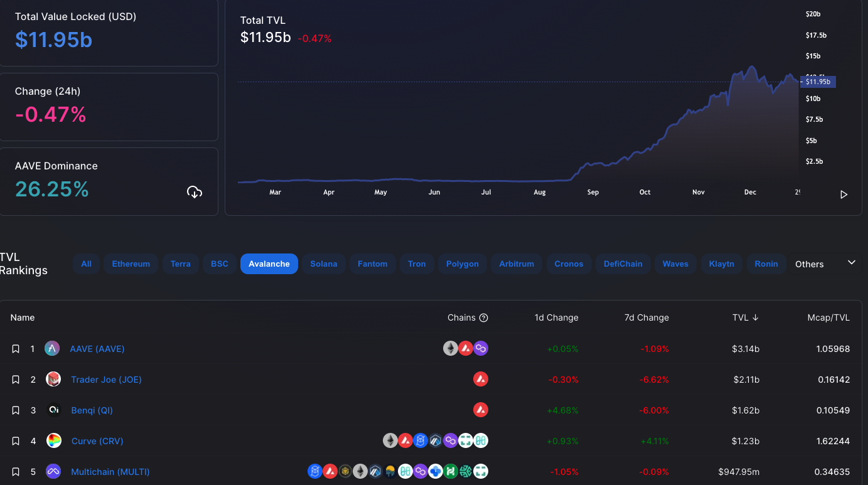Click the Benqi protocol logo
This screenshot has width=868, height=485.
[53, 410]
